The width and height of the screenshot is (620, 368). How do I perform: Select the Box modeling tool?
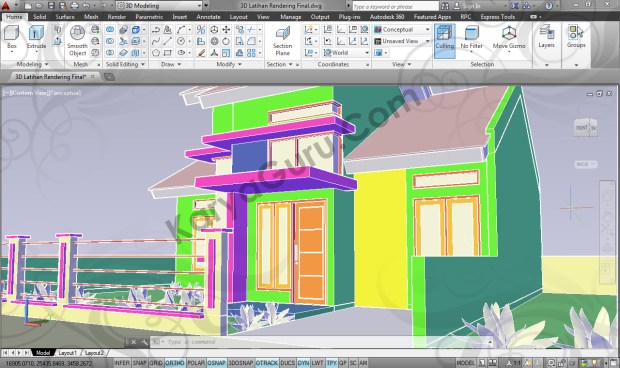(x=12, y=38)
